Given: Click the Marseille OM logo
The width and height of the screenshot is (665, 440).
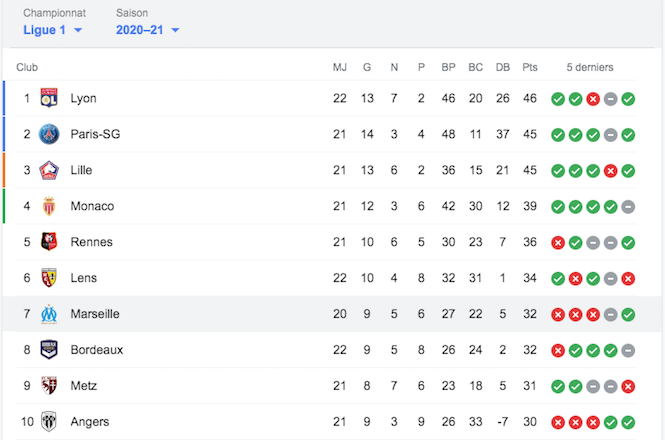Looking at the screenshot, I should click(49, 314).
